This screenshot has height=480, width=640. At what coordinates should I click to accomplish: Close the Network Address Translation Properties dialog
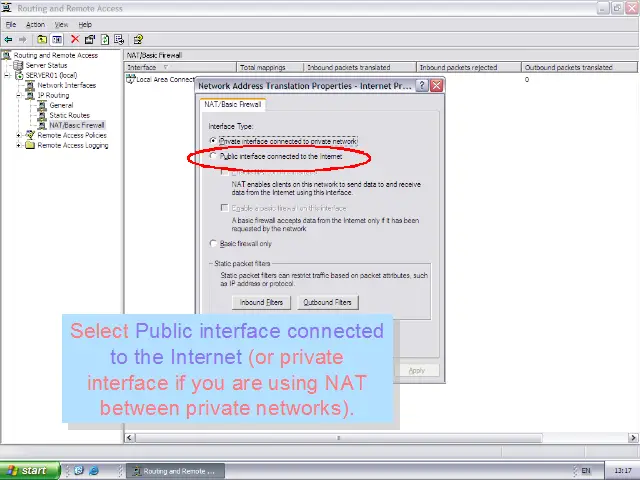click(x=436, y=86)
